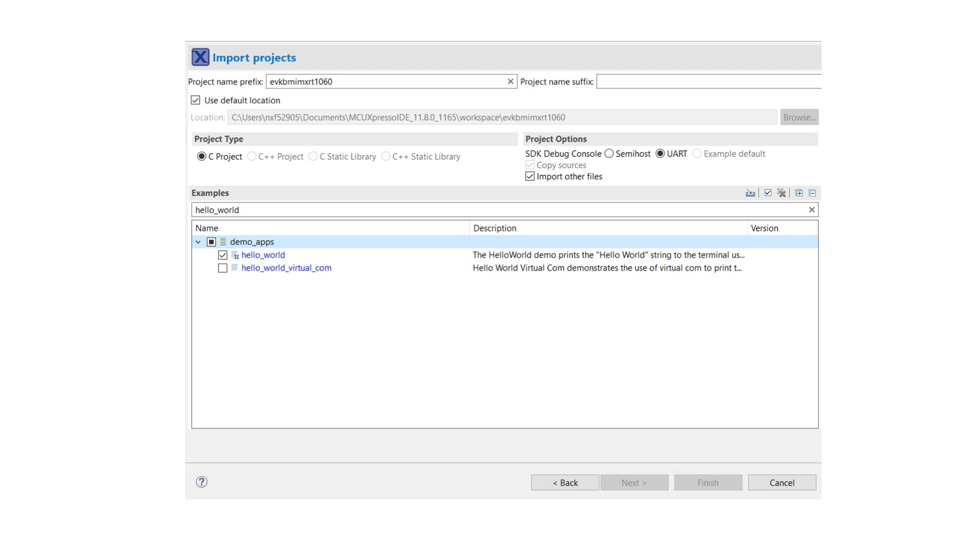The width and height of the screenshot is (980, 551).
Task: Click the Name column header
Action: 208,228
